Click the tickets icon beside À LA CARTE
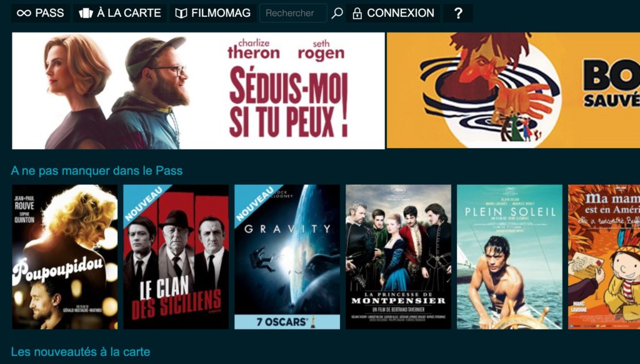Image resolution: width=640 pixels, height=364 pixels. (86, 13)
